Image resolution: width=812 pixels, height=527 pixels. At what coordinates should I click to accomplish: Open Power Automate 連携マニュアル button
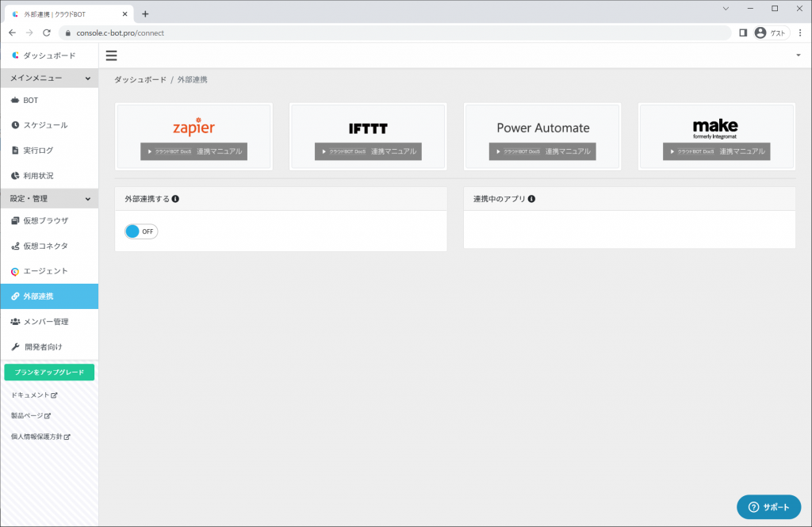click(542, 151)
